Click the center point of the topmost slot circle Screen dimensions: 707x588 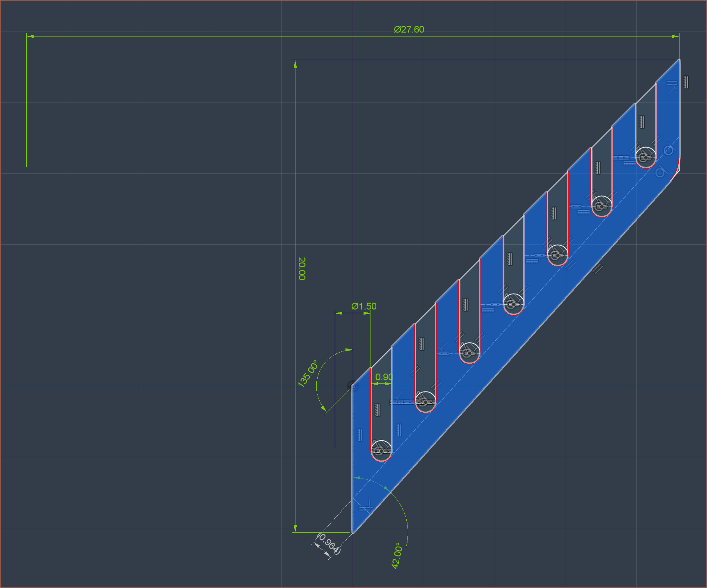tap(646, 157)
